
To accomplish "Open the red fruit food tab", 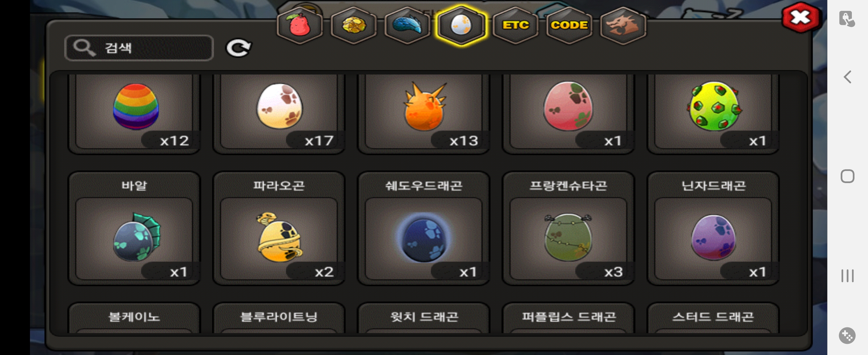I will click(x=299, y=26).
